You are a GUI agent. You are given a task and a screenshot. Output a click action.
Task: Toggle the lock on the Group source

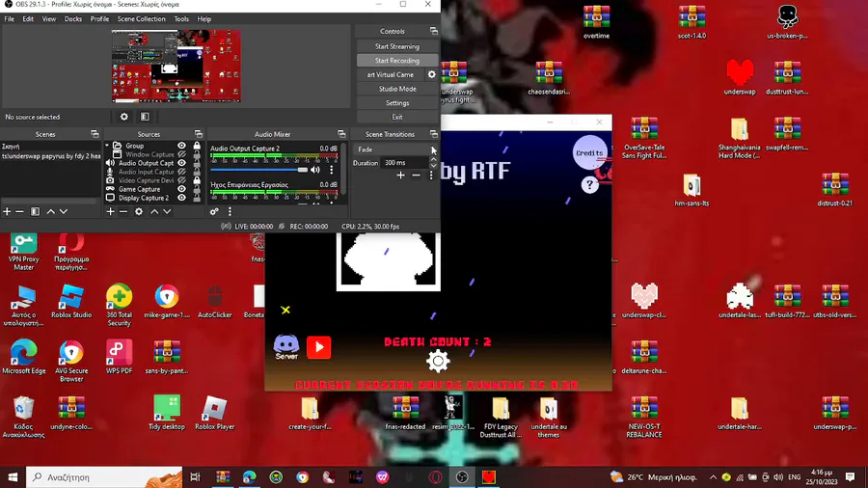[x=197, y=146]
